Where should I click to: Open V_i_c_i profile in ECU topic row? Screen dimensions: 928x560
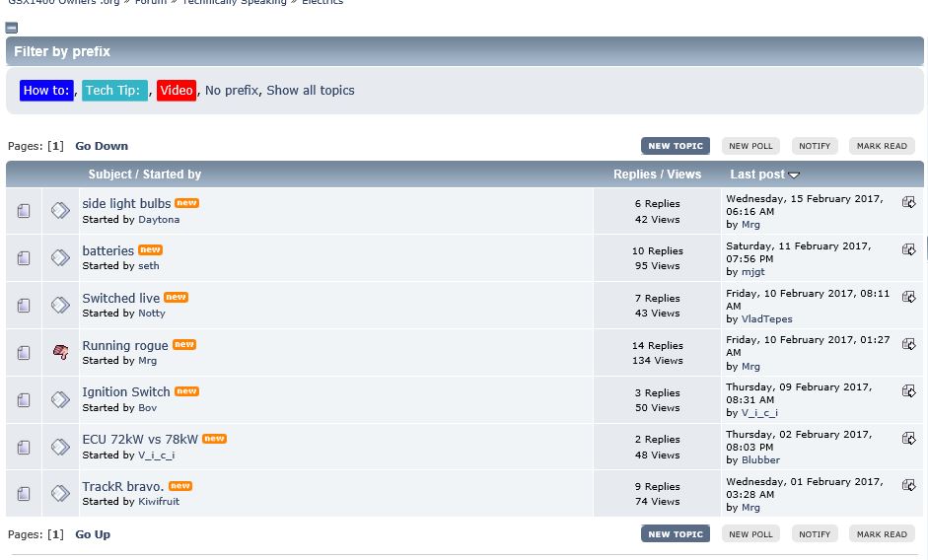(156, 455)
